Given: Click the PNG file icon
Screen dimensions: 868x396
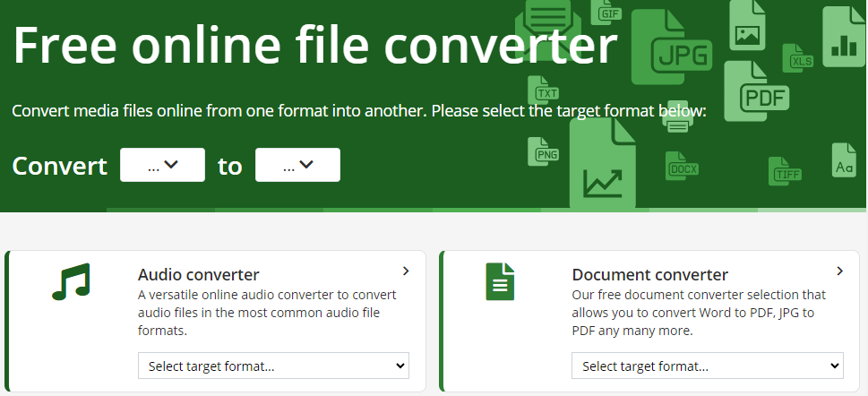Looking at the screenshot, I should coord(546,153).
